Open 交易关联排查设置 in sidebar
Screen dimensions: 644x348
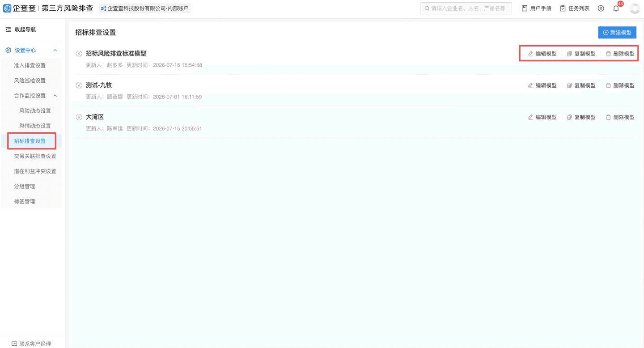coord(35,156)
